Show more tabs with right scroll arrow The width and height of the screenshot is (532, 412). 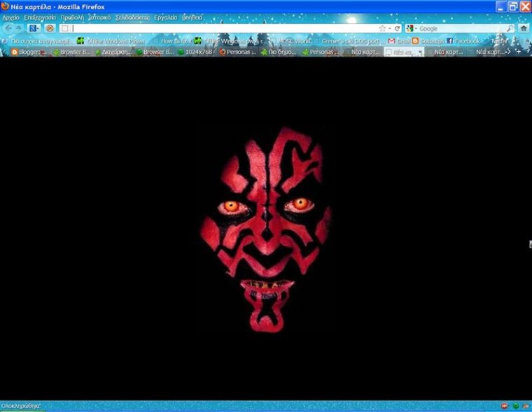tap(509, 52)
